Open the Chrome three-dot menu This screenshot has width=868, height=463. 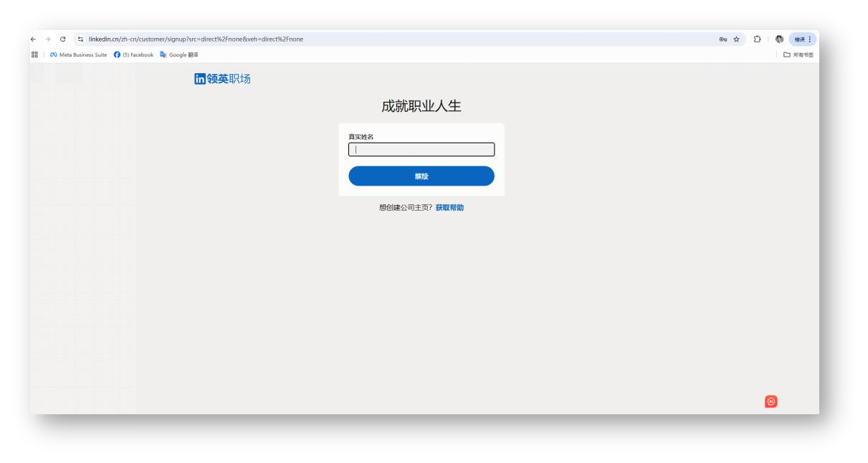click(811, 39)
